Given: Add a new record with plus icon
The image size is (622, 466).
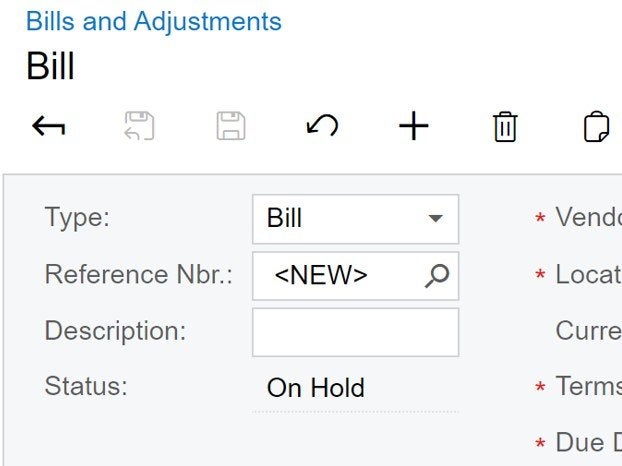Looking at the screenshot, I should point(414,126).
